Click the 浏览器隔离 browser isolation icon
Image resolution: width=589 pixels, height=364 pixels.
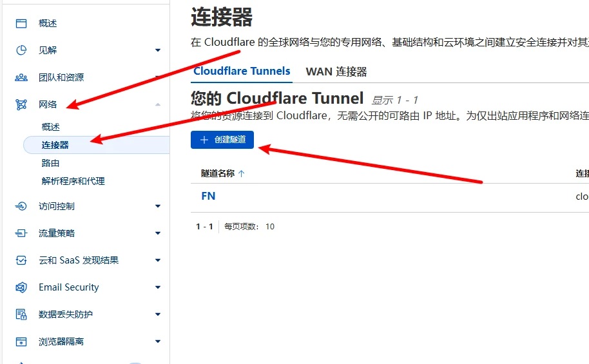click(21, 341)
